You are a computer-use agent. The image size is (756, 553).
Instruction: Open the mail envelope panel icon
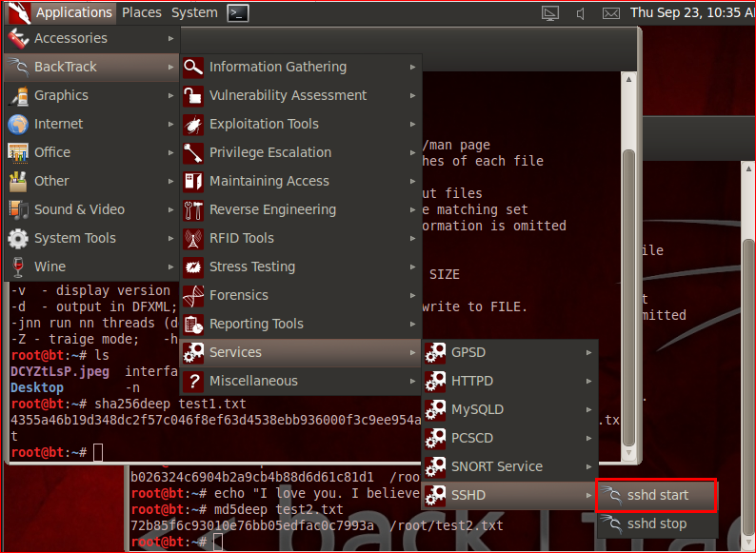611,13
